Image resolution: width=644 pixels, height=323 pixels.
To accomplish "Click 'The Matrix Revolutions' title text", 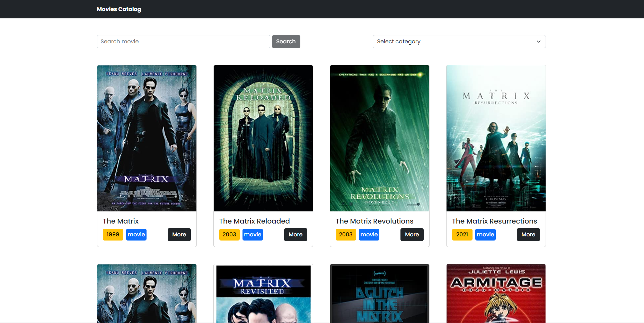I will coord(374,221).
